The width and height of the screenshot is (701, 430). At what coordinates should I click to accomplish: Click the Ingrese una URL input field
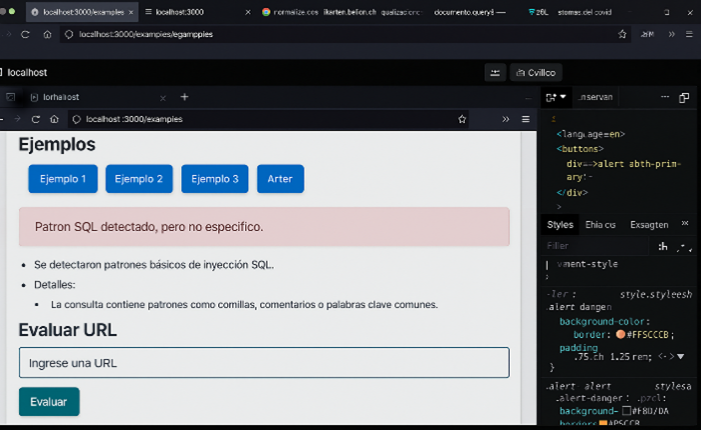tap(264, 362)
